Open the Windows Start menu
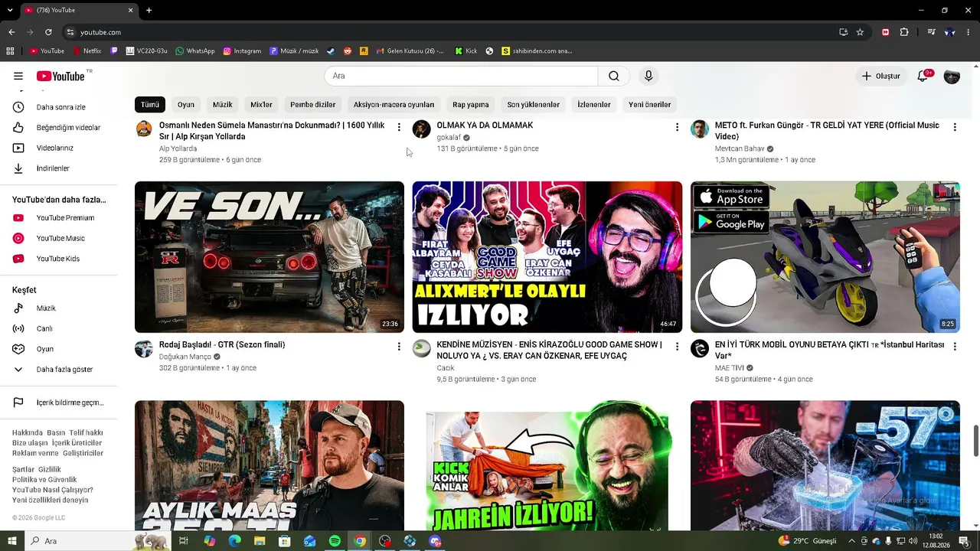 tap(12, 541)
